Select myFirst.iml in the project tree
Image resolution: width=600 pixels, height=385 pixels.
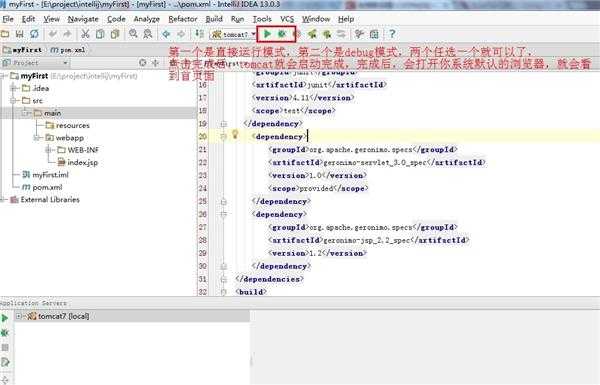pyautogui.click(x=45, y=175)
